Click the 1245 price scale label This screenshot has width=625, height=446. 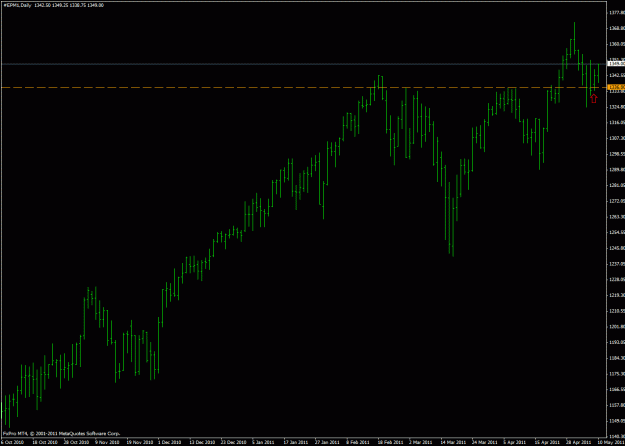coord(616,248)
